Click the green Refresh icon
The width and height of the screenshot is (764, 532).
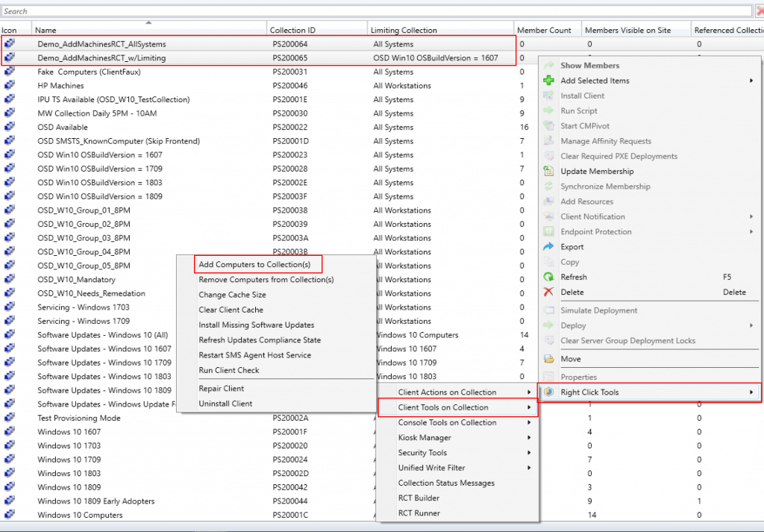coord(549,277)
